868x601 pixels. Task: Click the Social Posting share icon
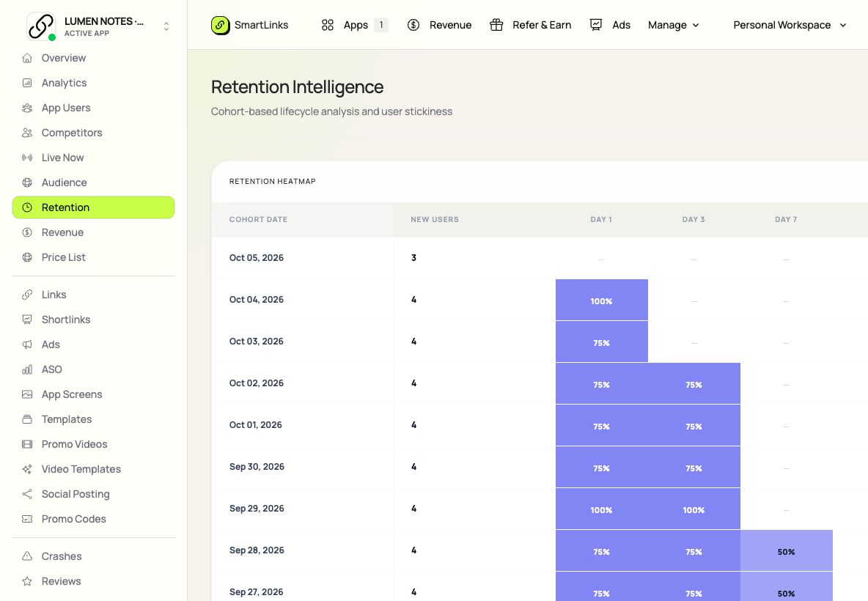click(x=27, y=494)
